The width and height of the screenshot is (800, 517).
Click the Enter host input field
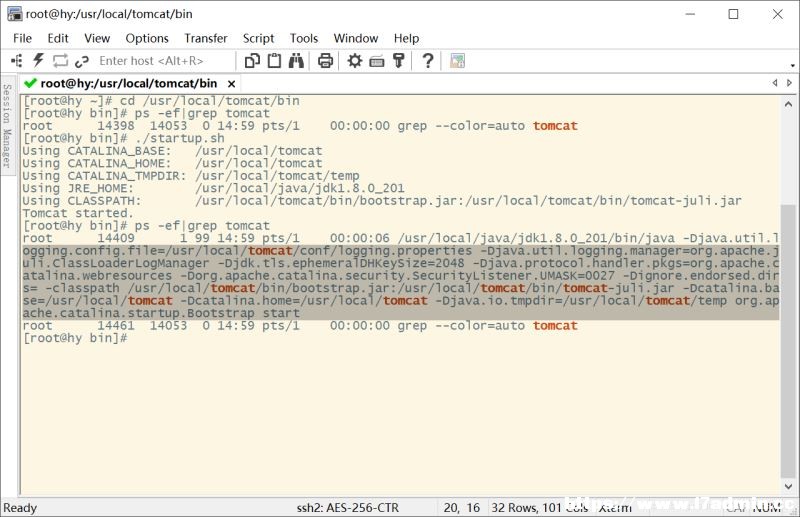[163, 61]
